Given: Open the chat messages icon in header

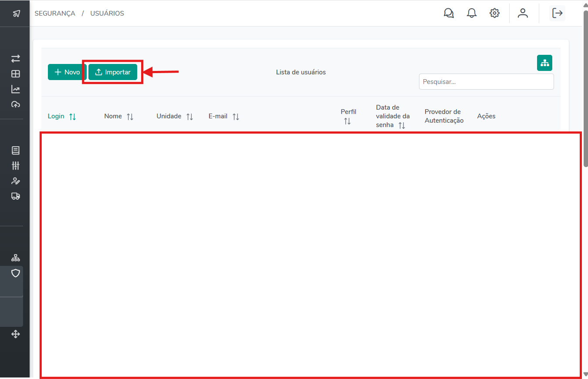Looking at the screenshot, I should pos(449,13).
